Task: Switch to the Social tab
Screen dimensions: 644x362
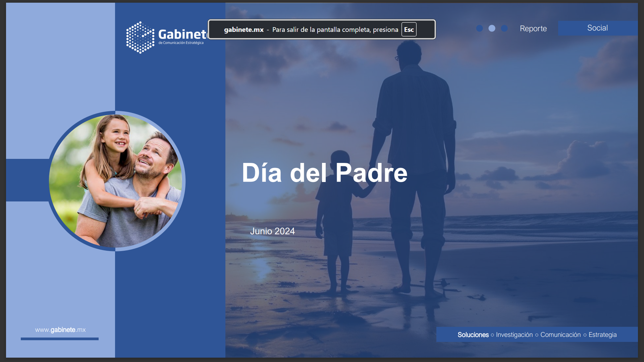Action: click(x=597, y=28)
